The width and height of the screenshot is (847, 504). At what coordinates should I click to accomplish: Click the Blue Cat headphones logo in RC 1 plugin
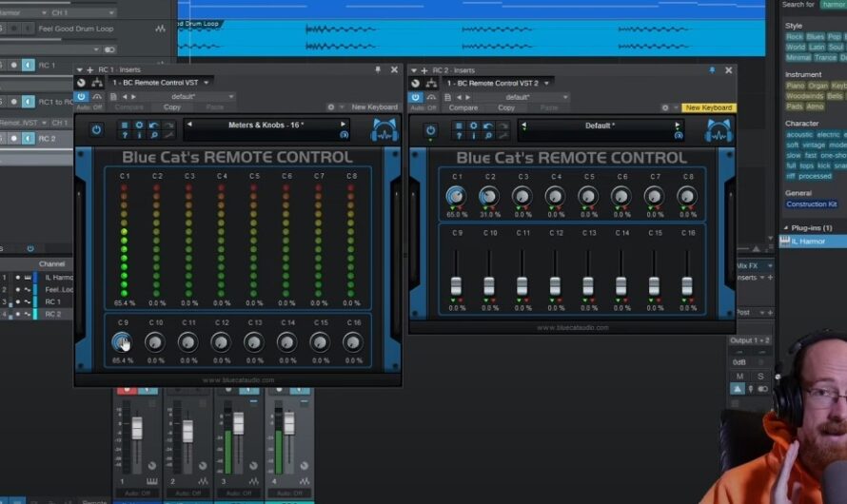tap(384, 130)
